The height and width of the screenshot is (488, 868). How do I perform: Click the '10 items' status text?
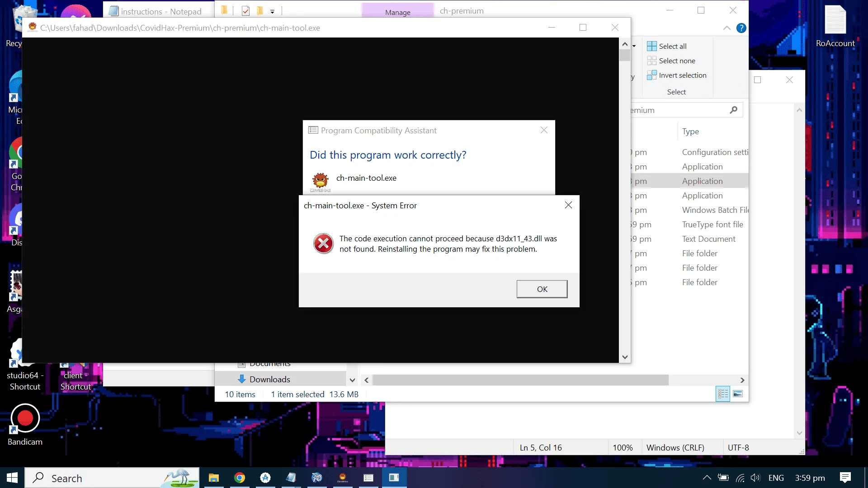[240, 394]
